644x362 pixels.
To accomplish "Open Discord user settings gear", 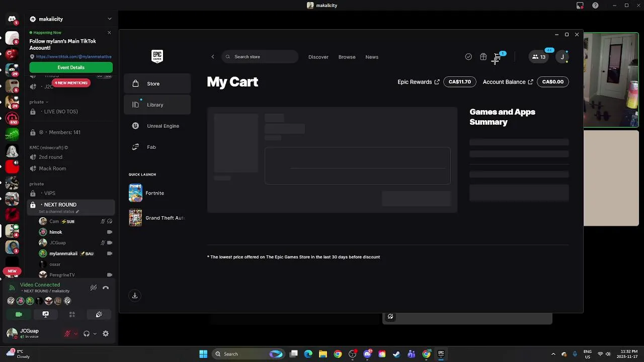I will (106, 333).
